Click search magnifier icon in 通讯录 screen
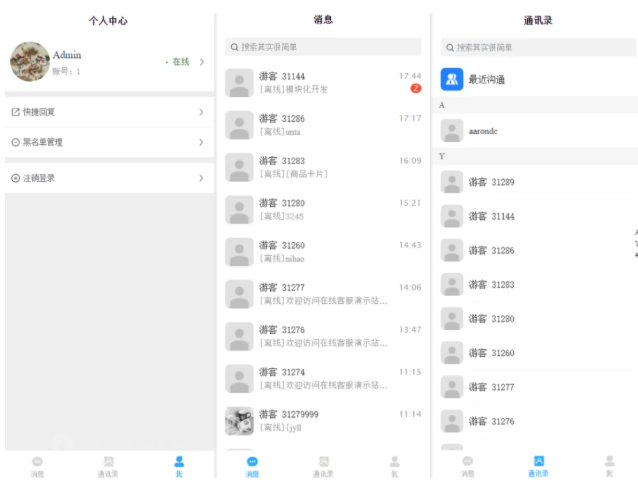The image size is (638, 488). (x=450, y=48)
